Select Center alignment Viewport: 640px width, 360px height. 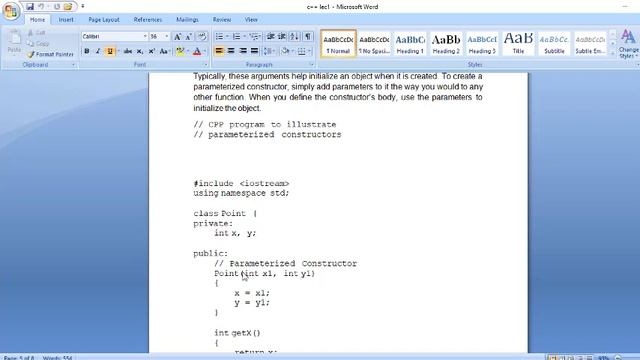click(x=231, y=51)
